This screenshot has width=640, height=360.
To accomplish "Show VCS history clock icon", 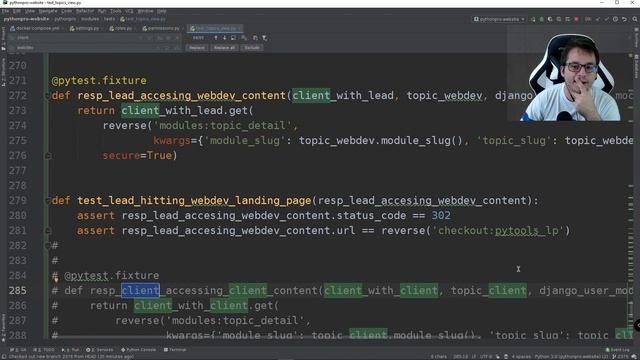I will coord(616,19).
